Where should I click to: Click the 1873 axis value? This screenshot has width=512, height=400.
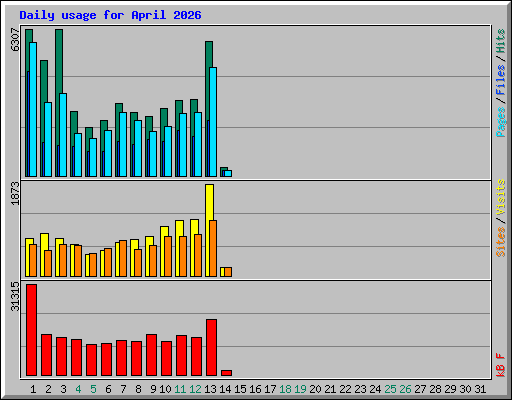(x=15, y=193)
